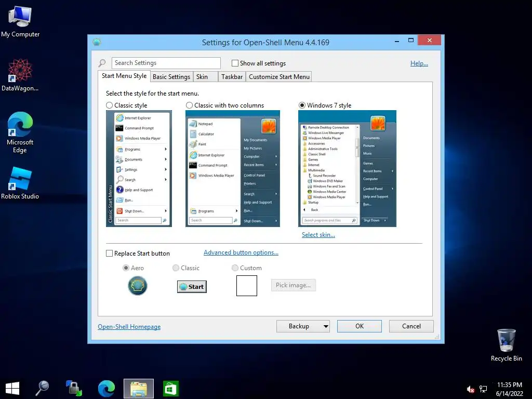Open the Skin tab

click(x=205, y=77)
